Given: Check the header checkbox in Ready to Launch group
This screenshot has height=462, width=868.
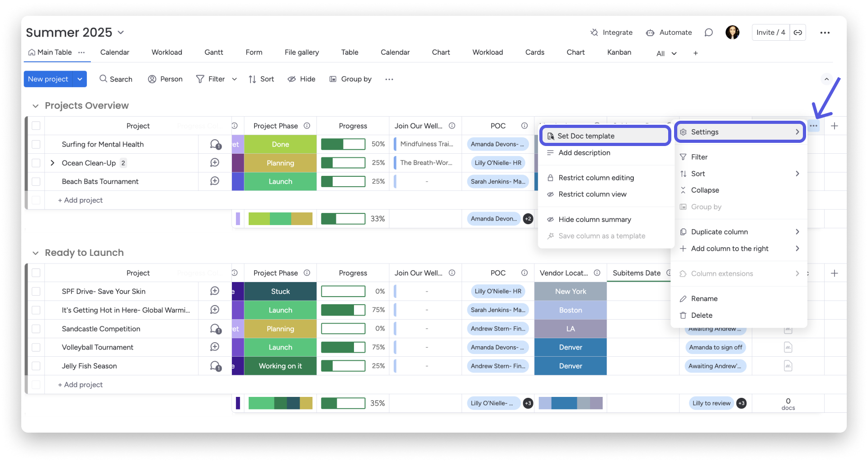Looking at the screenshot, I should coord(36,273).
